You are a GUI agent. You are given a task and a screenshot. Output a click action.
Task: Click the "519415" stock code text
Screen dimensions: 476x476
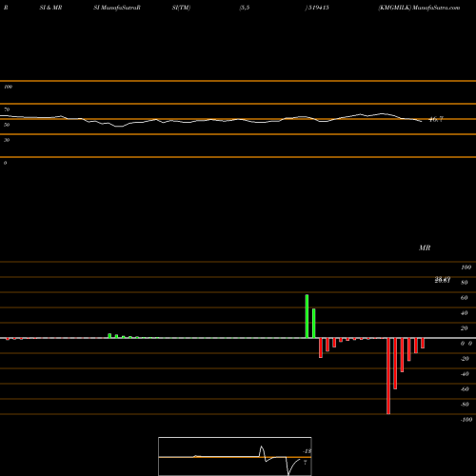pos(318,8)
